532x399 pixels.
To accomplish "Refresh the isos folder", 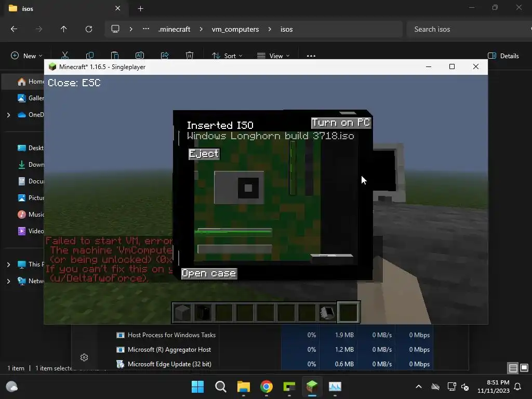I will pyautogui.click(x=89, y=29).
